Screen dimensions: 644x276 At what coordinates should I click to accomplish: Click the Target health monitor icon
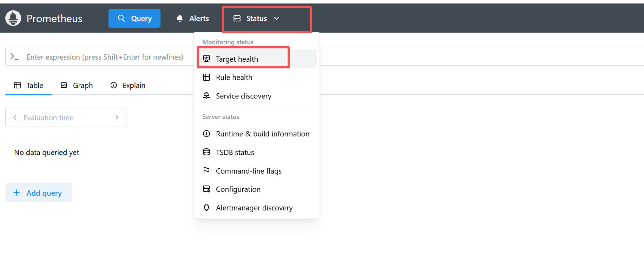click(x=206, y=59)
